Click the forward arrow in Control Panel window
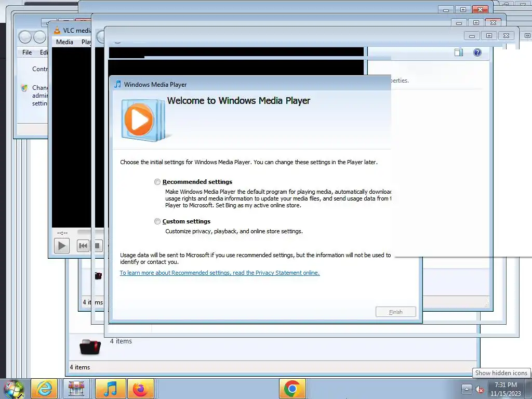 (x=39, y=37)
